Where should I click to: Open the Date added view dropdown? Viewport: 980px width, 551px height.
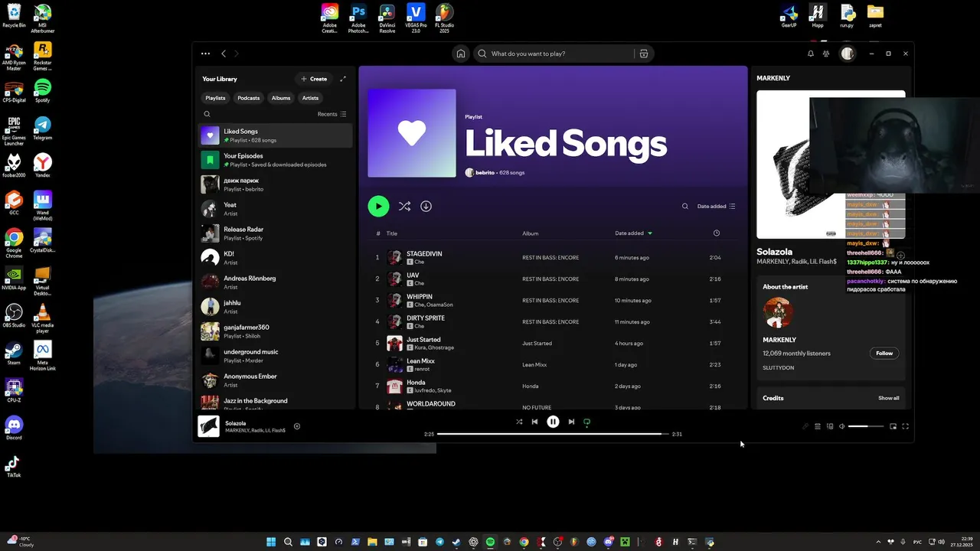716,206
